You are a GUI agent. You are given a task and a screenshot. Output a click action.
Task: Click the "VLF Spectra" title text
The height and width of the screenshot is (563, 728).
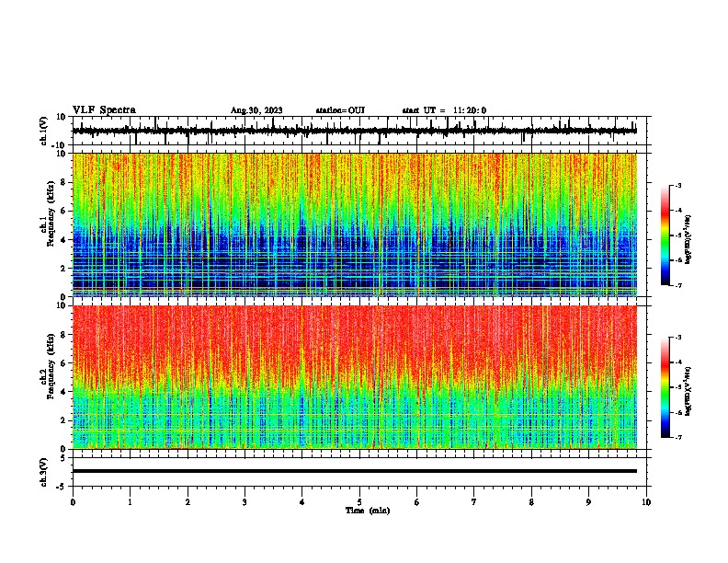point(104,110)
